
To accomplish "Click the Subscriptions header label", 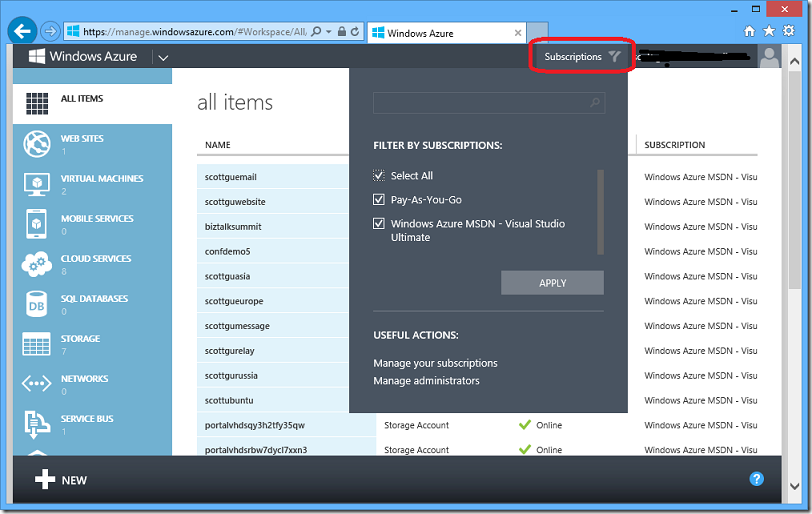I will click(573, 56).
